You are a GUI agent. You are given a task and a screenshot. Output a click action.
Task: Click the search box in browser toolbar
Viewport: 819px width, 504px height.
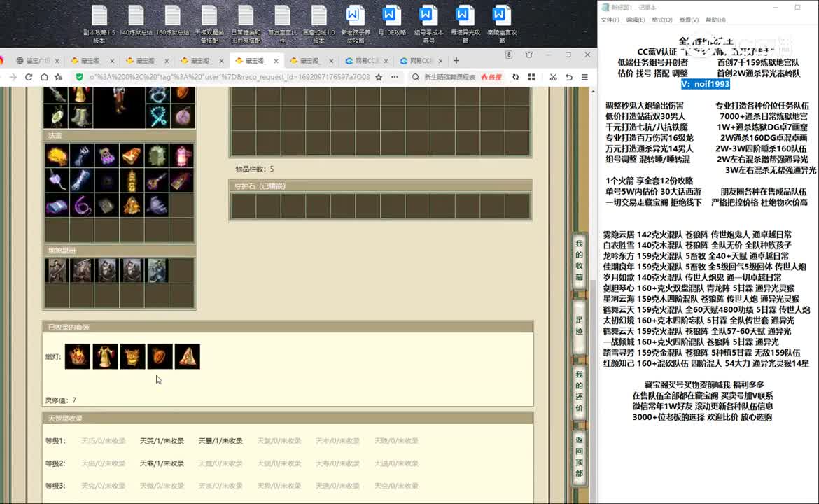449,77
